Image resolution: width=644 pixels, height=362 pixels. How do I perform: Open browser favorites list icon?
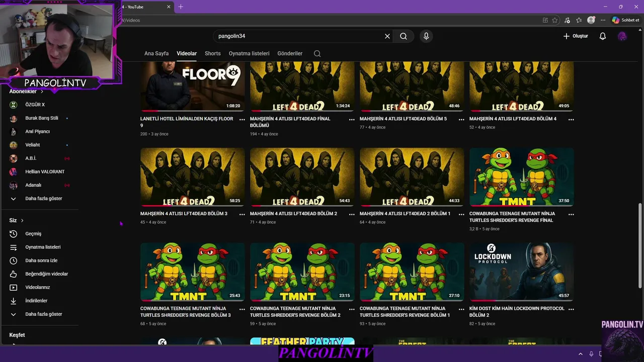point(579,20)
